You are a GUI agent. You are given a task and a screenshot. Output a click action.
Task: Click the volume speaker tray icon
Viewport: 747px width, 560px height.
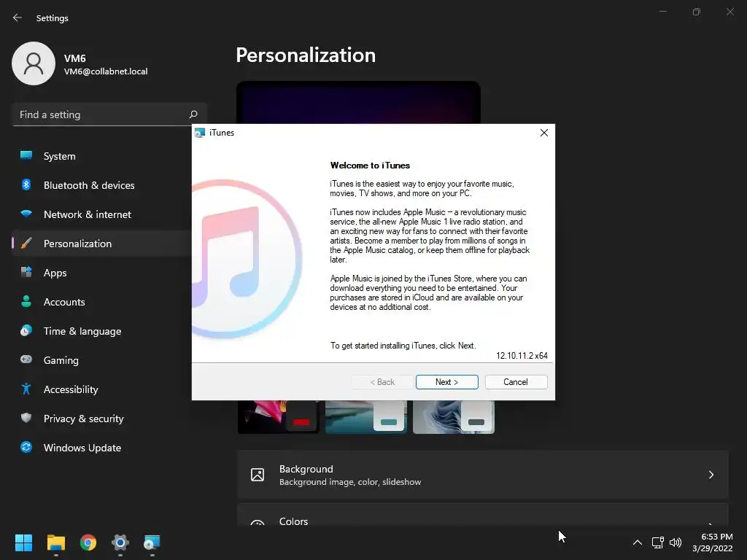676,542
